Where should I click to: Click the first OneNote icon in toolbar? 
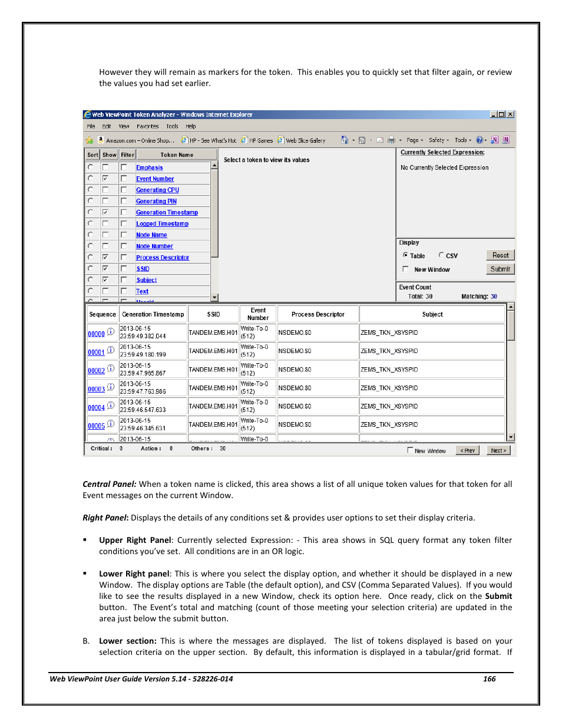[x=495, y=140]
